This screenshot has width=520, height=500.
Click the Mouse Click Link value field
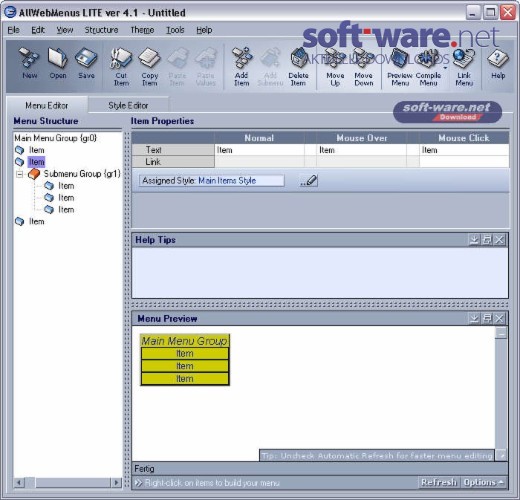coord(464,162)
